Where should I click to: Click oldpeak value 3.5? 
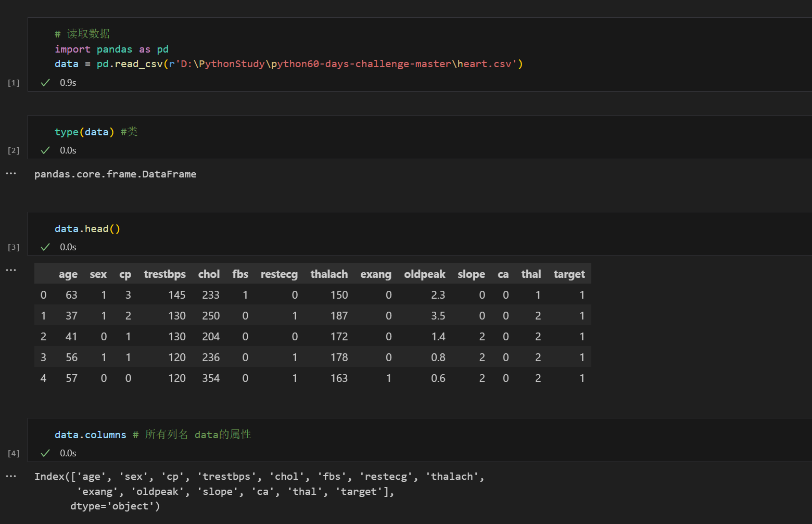tap(438, 316)
